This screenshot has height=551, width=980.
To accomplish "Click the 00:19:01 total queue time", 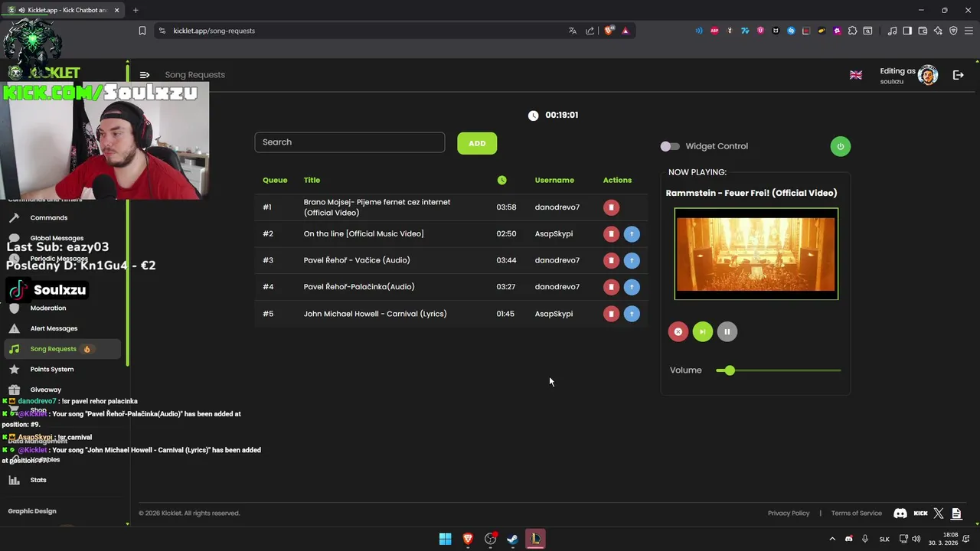I will tap(562, 116).
